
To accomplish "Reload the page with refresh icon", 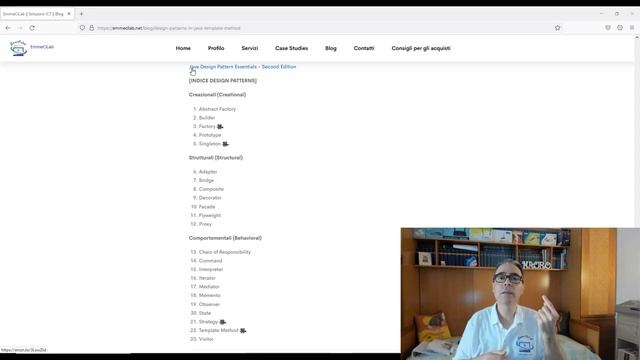I will pos(32,28).
